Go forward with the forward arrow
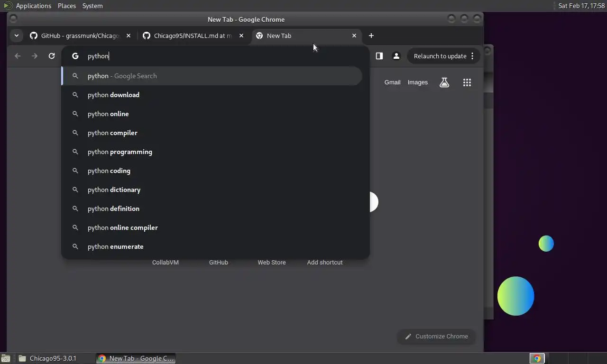The image size is (607, 364). pos(35,56)
